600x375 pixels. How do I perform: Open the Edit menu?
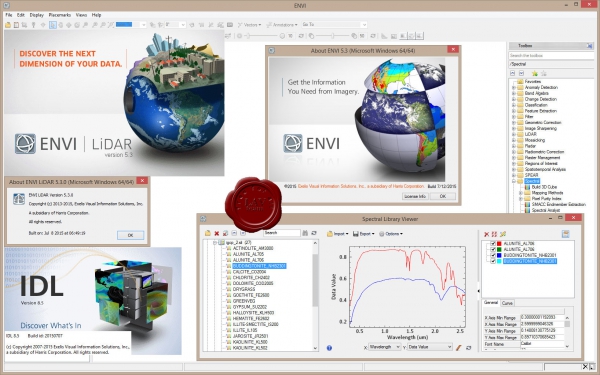21,15
